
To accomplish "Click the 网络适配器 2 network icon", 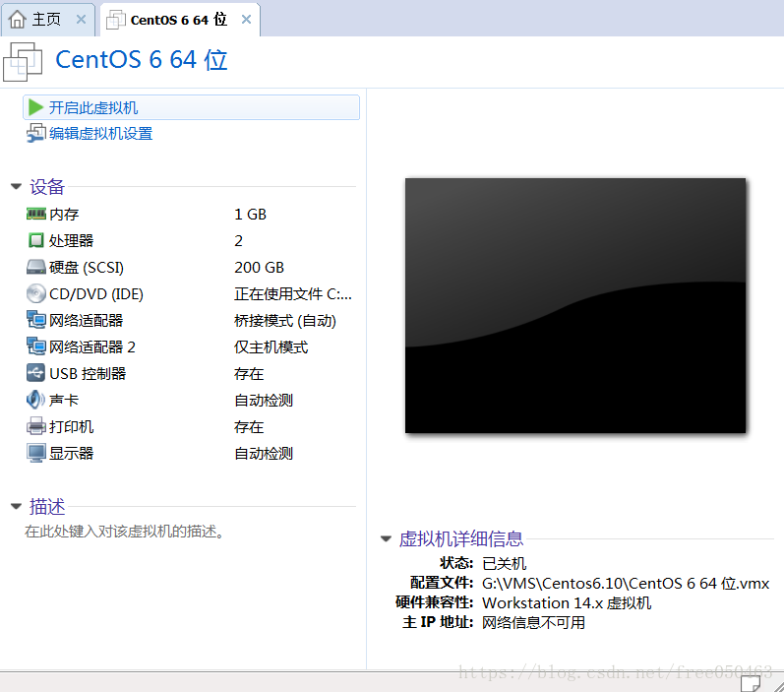I will 36,346.
